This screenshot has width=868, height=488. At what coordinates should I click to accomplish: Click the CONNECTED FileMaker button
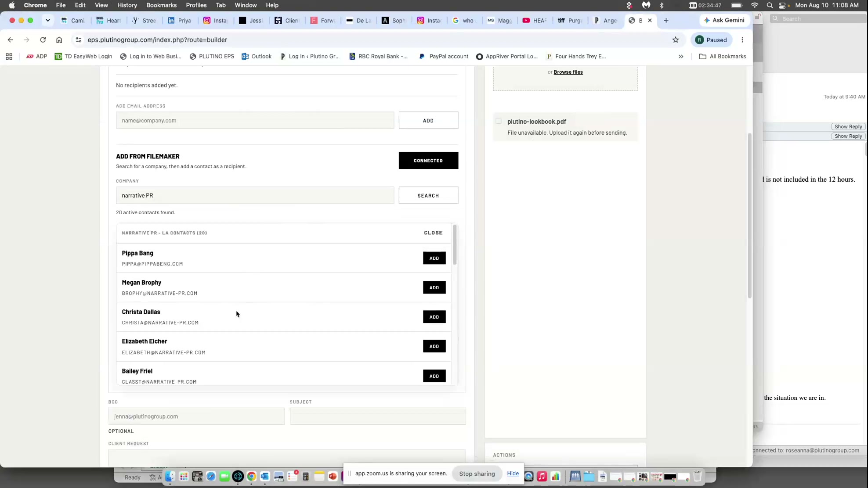coord(428,161)
